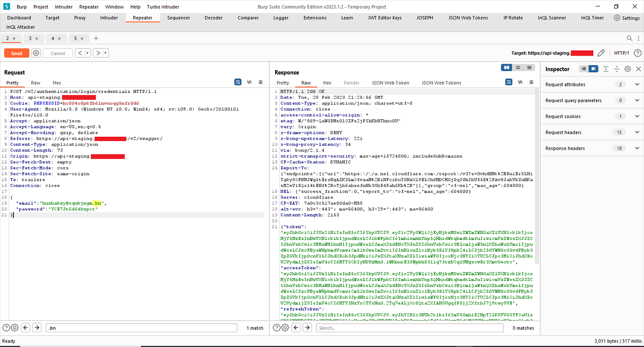Click the Send button
Image resolution: width=644 pixels, height=347 pixels.
(16, 53)
